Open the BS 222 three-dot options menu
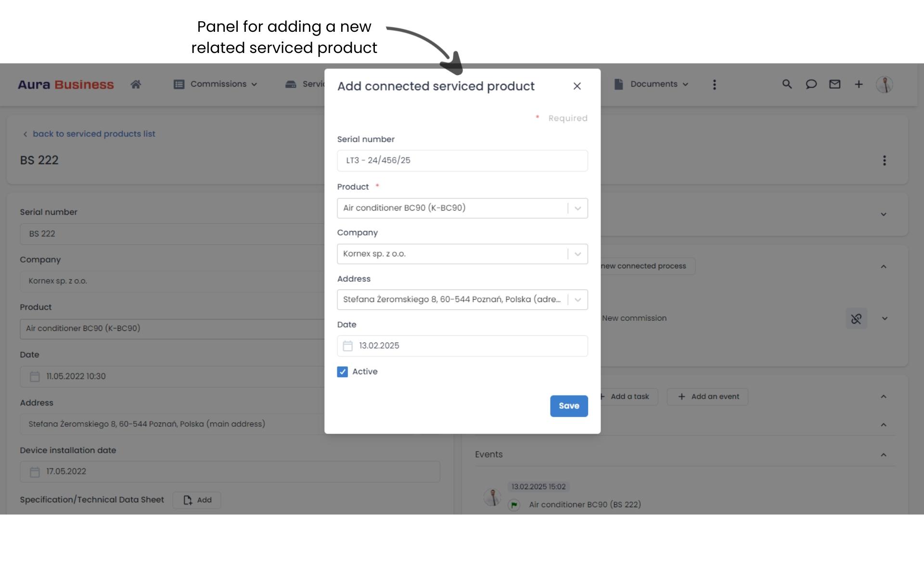 [x=884, y=160]
